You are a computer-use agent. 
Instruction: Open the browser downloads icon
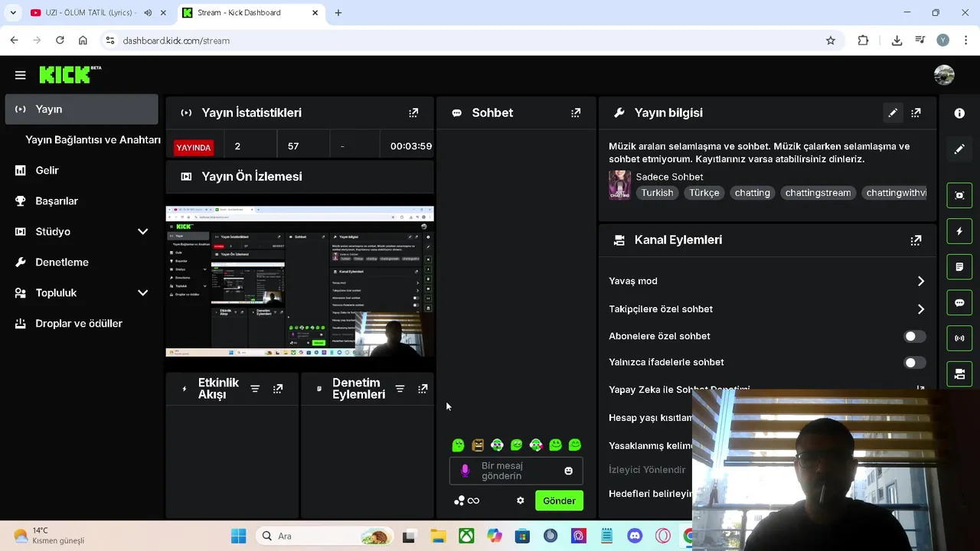tap(897, 41)
